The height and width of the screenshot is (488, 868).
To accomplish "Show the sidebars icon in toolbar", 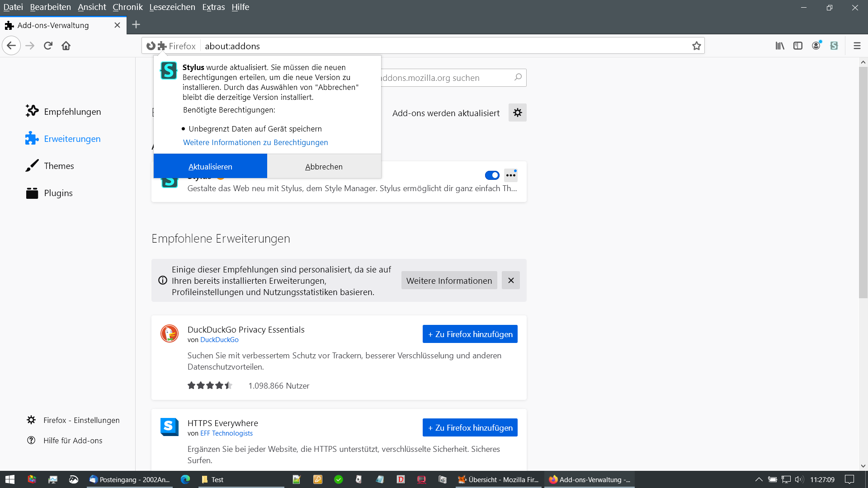I will (798, 46).
